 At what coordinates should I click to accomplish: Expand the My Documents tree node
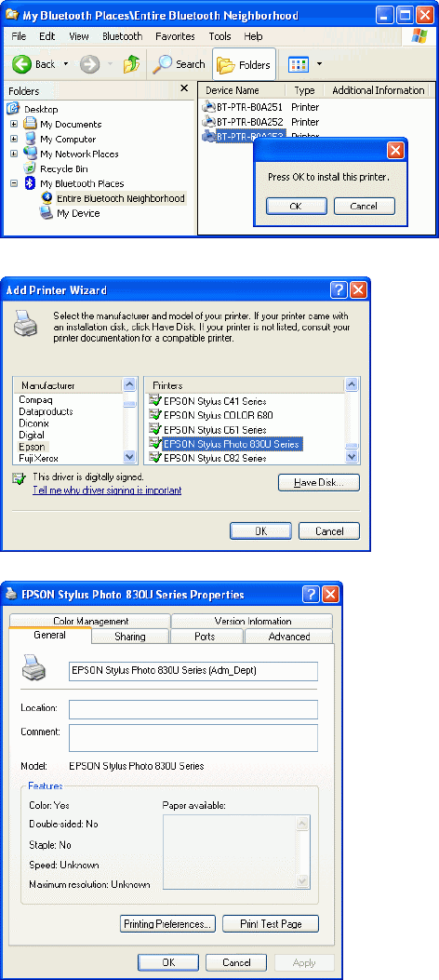pos(14,124)
